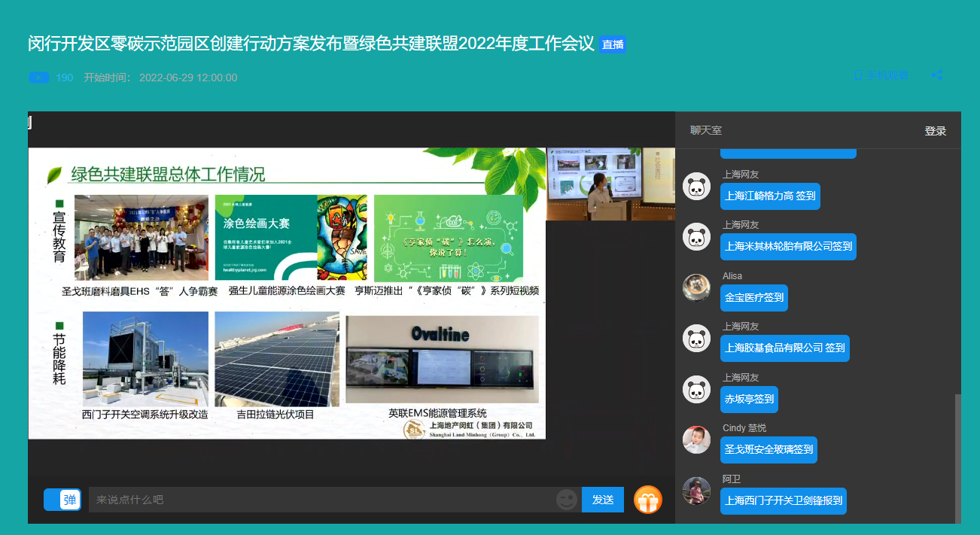Open the 手机观看 mobile viewing link

[x=881, y=75]
